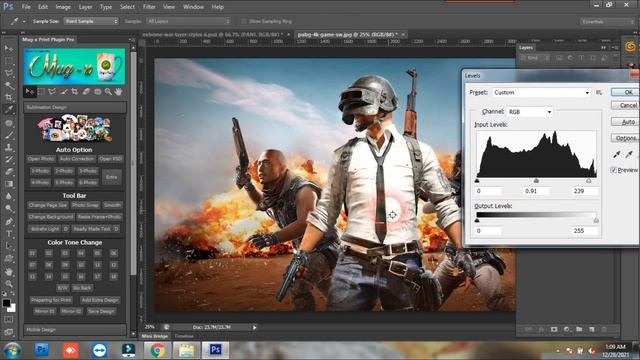
Task: Select the Zoom tool in left toolbar
Action: tap(9, 284)
